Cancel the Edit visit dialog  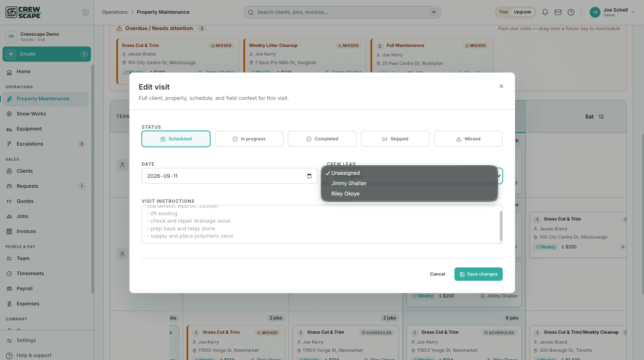pos(438,274)
